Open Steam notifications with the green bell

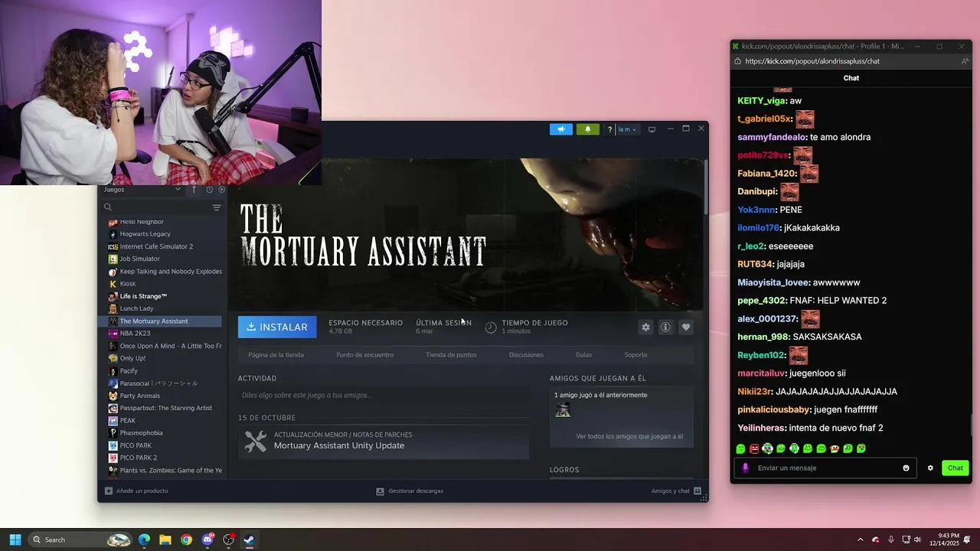[x=587, y=129]
